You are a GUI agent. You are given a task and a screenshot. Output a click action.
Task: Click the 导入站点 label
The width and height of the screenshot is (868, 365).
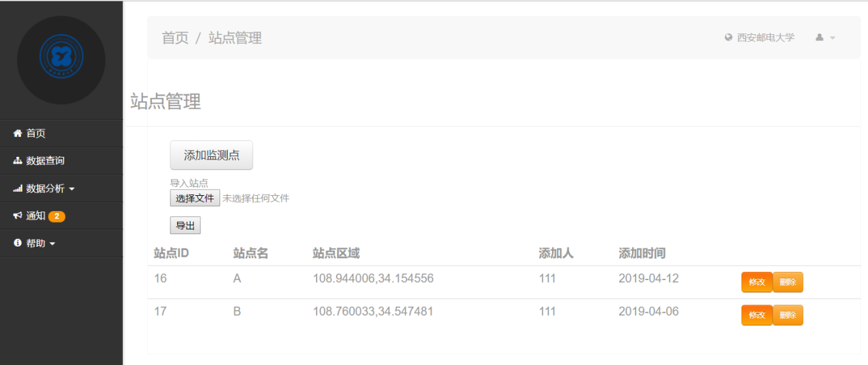(x=189, y=184)
